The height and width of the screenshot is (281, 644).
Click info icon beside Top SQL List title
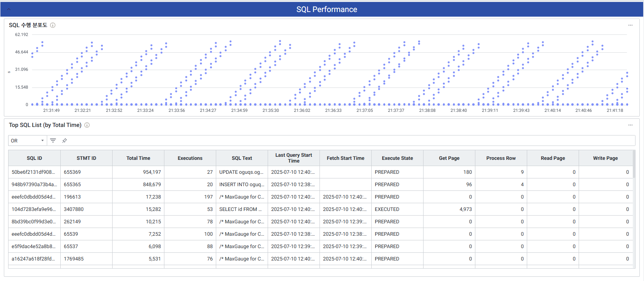tap(87, 125)
